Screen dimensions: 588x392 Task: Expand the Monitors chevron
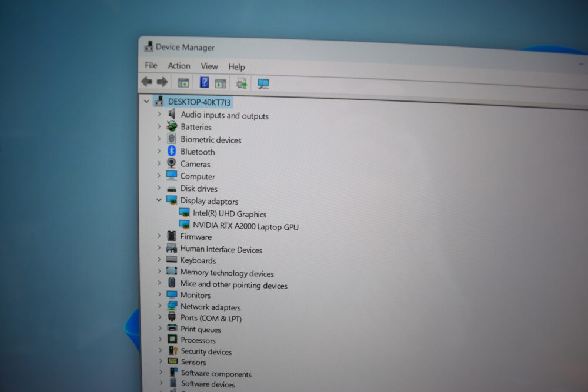(159, 294)
